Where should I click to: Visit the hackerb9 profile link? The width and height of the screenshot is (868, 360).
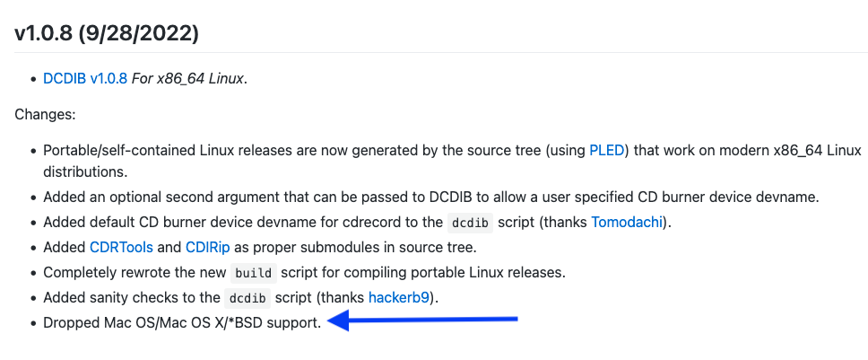tap(398, 297)
